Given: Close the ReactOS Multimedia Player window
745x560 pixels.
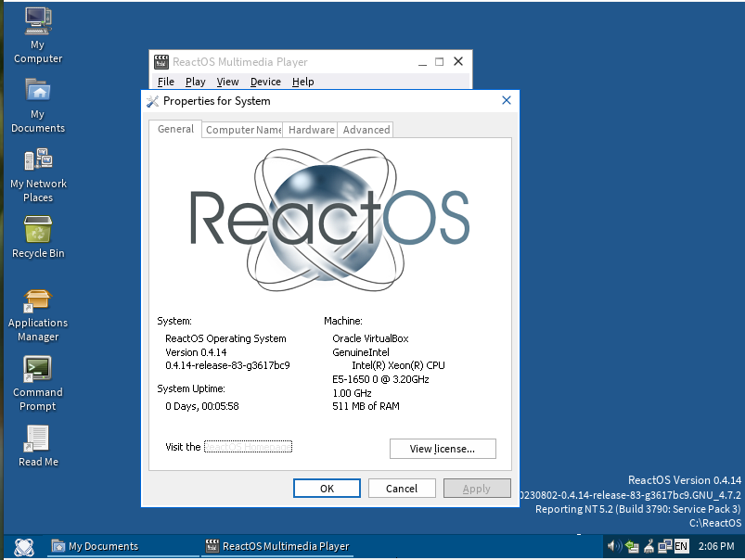Looking at the screenshot, I should pyautogui.click(x=458, y=62).
